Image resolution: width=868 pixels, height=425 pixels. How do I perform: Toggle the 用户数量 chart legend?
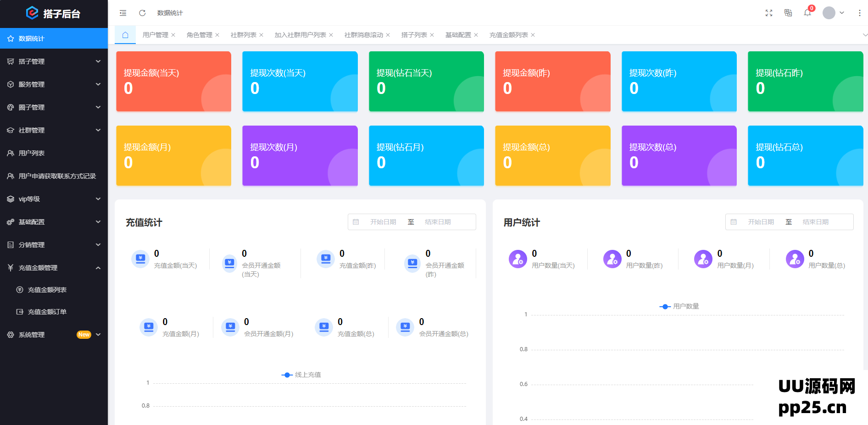(679, 306)
